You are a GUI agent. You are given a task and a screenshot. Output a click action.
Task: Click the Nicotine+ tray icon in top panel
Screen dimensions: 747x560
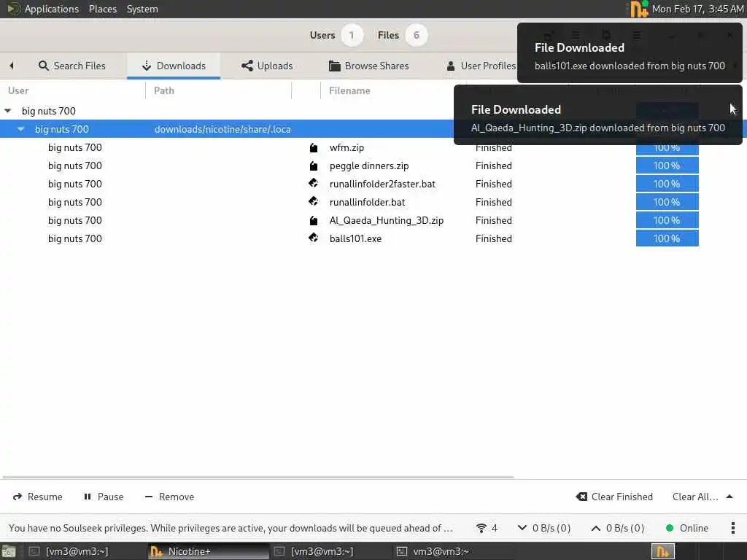pos(639,9)
